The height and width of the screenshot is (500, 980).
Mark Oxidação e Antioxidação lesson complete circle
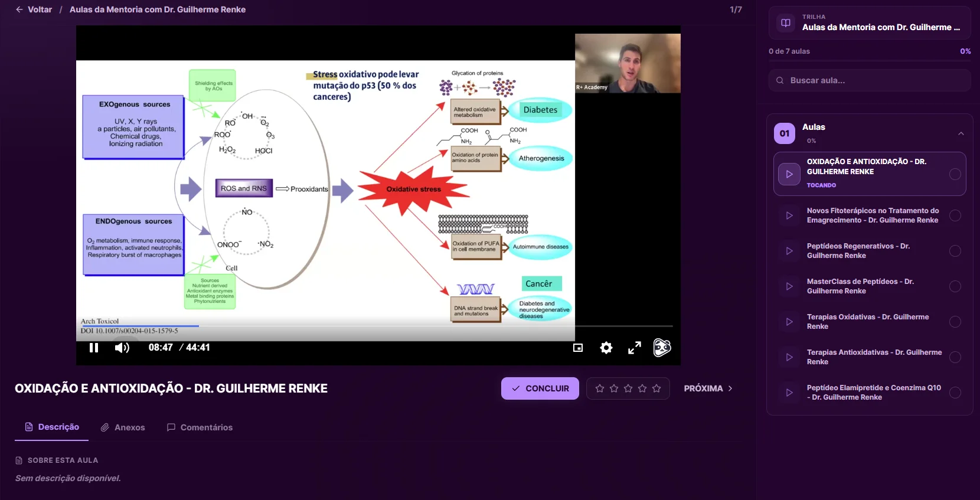click(955, 174)
